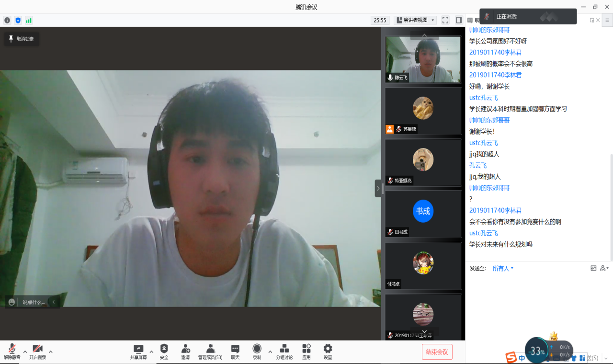Start recording with the 录制 button
613x364 pixels.
click(x=257, y=352)
